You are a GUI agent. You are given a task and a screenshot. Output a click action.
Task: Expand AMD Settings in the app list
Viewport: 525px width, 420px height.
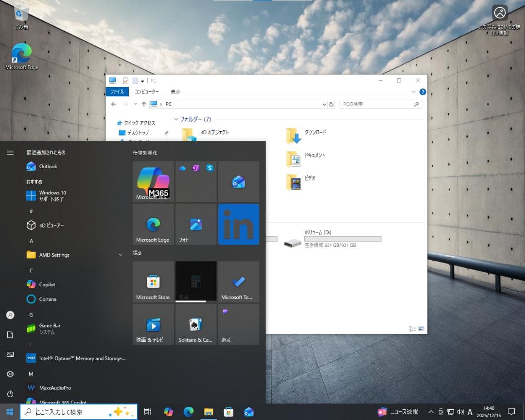[120, 255]
